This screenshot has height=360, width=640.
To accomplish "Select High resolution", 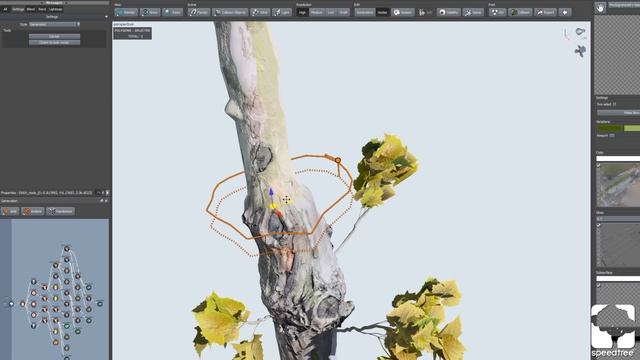I will (x=302, y=12).
